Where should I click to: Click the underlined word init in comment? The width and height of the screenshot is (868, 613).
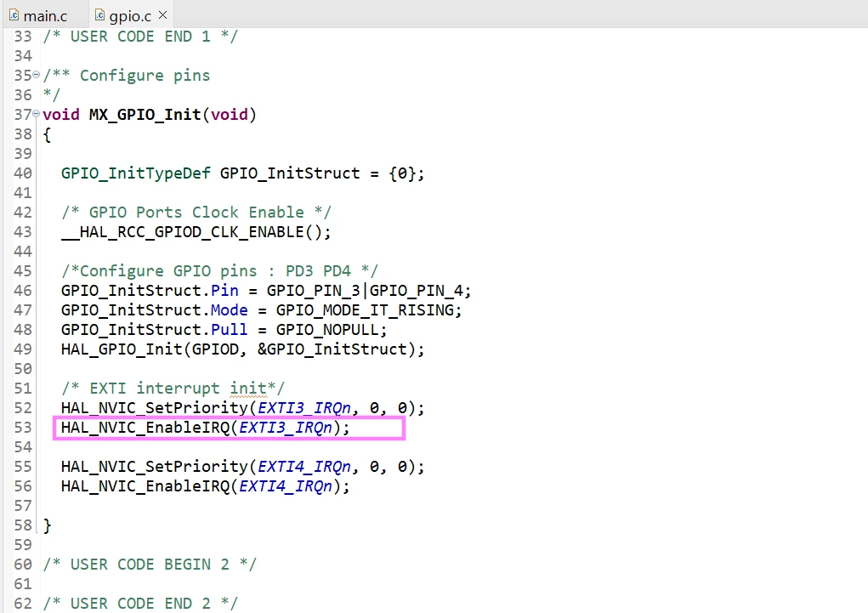248,389
